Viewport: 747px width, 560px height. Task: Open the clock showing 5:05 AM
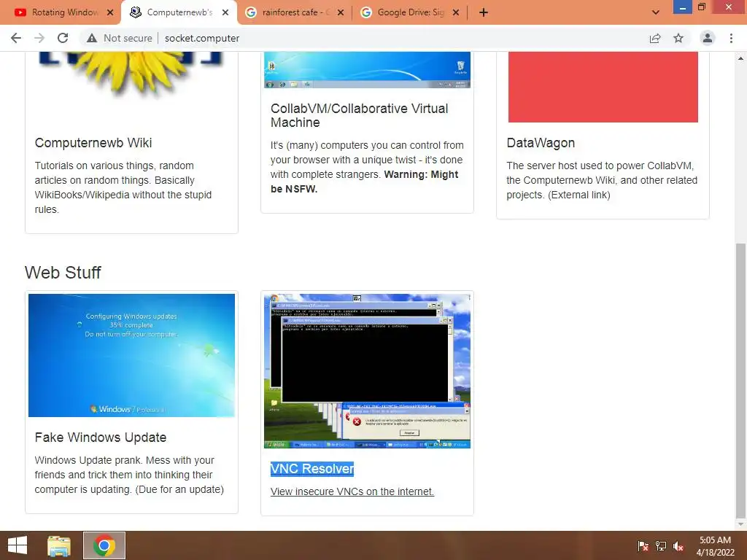point(715,546)
